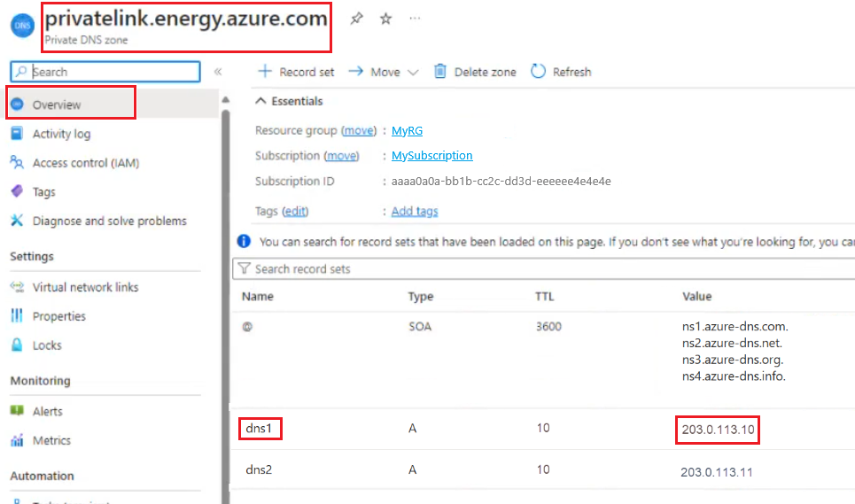855x504 pixels.
Task: Collapse the left navigation sidebar
Action: tap(218, 72)
